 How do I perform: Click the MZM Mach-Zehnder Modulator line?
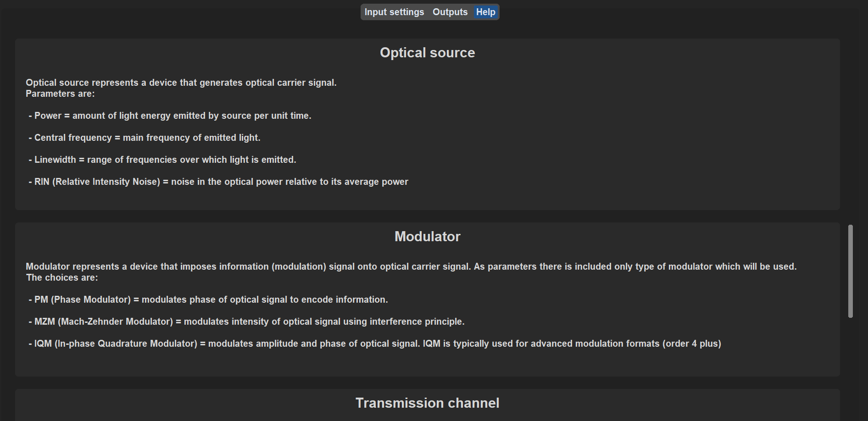[x=246, y=322]
